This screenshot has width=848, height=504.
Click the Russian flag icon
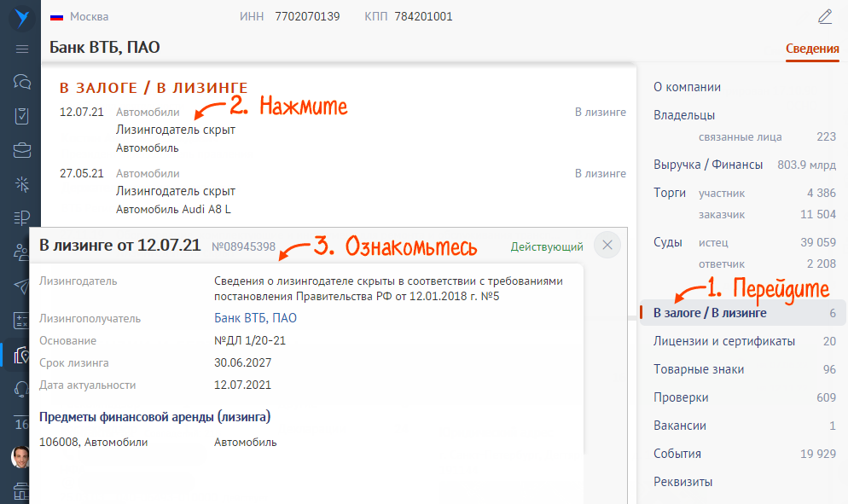[x=57, y=17]
